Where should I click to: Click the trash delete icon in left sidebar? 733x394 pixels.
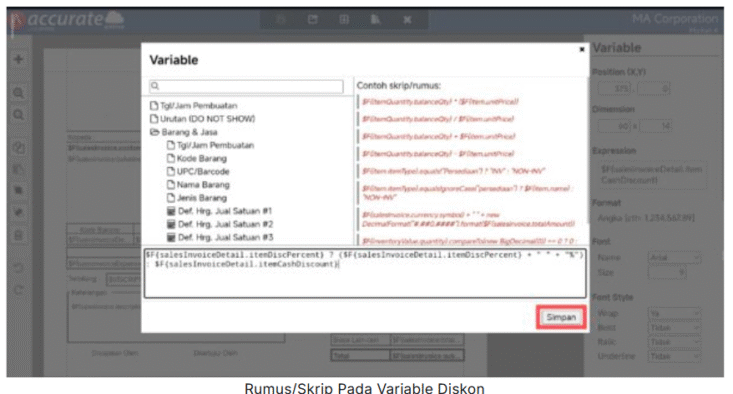[x=18, y=235]
